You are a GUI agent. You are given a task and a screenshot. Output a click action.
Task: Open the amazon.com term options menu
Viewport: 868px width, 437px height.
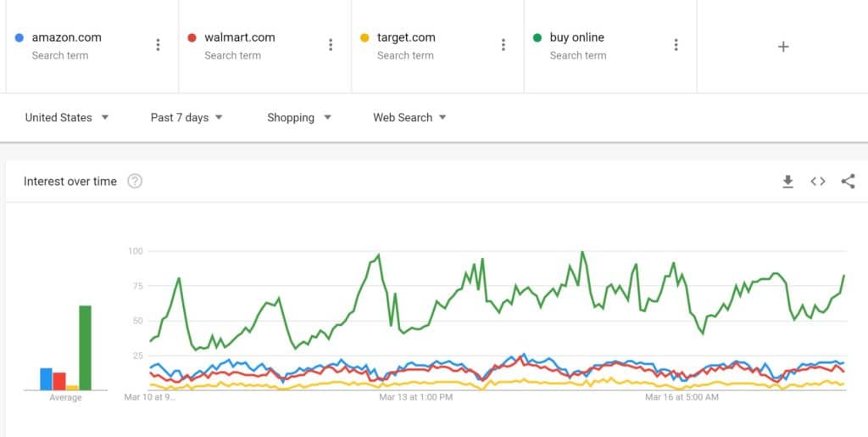pyautogui.click(x=158, y=45)
